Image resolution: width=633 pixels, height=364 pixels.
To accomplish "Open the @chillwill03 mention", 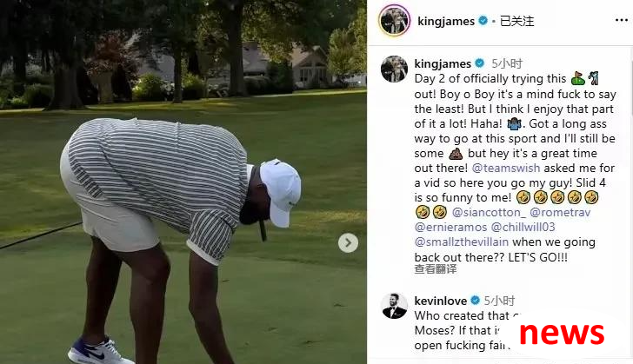I will point(523,228).
